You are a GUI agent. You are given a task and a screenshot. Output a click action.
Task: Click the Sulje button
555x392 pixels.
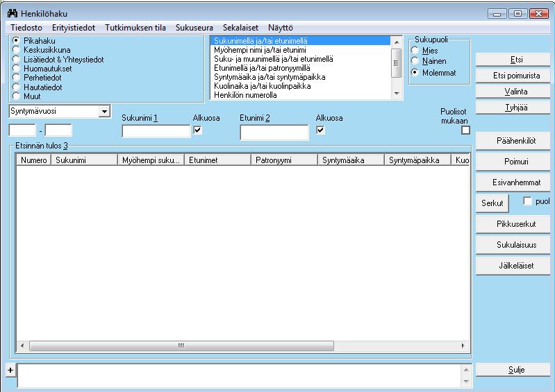point(513,370)
